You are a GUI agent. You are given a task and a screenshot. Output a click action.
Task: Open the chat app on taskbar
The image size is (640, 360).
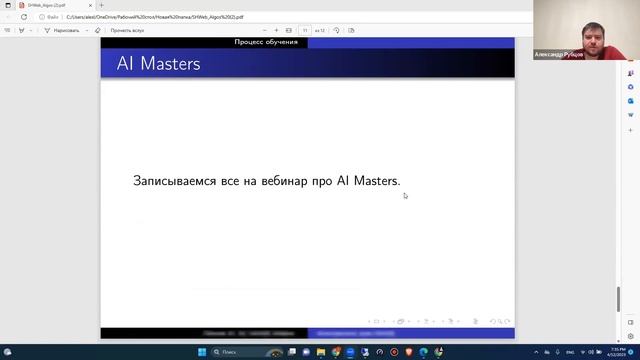(306, 352)
